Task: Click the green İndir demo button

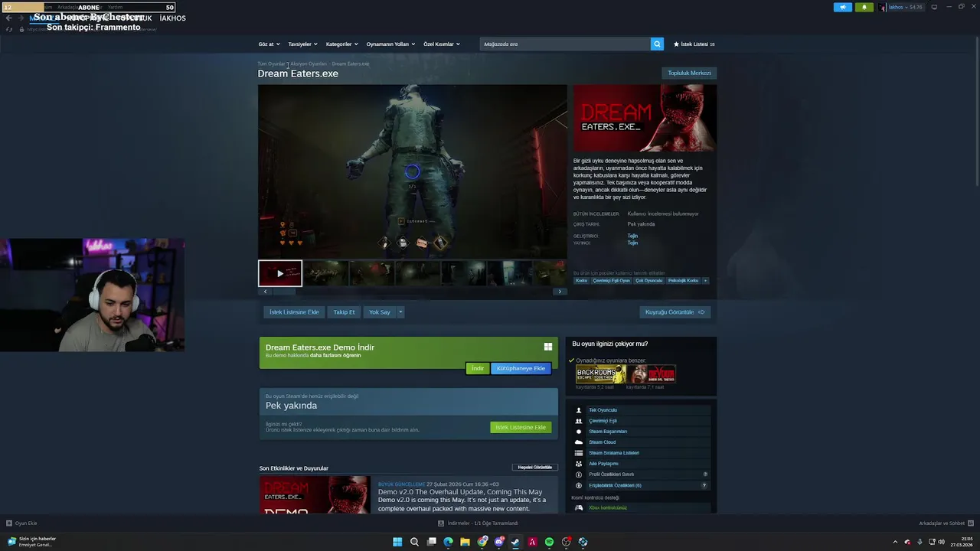Action: click(x=477, y=368)
